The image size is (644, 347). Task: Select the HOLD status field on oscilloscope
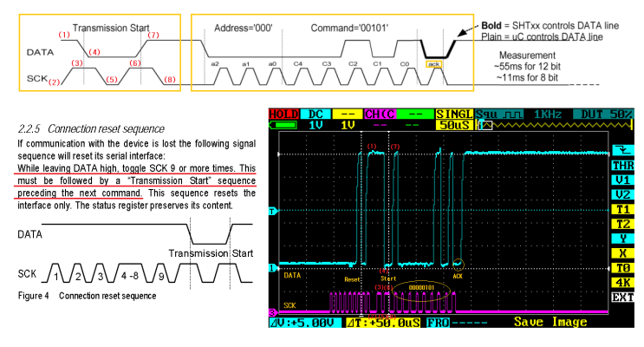pyautogui.click(x=283, y=114)
